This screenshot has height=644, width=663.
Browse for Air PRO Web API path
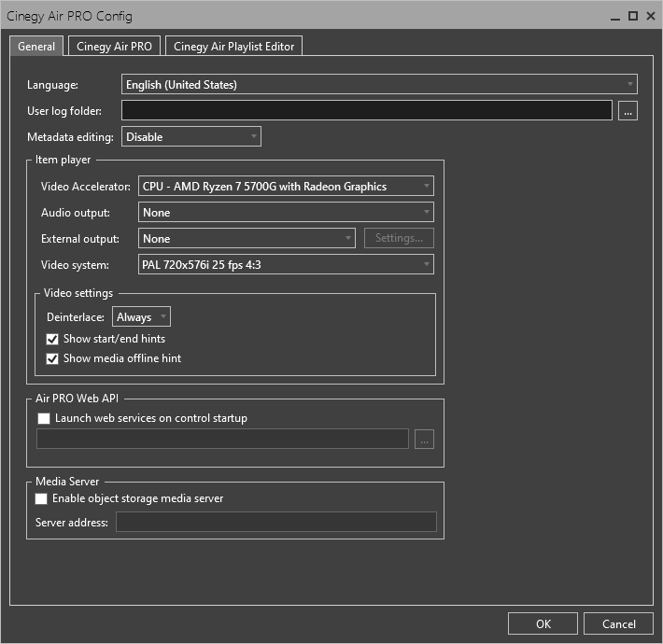pyautogui.click(x=424, y=439)
